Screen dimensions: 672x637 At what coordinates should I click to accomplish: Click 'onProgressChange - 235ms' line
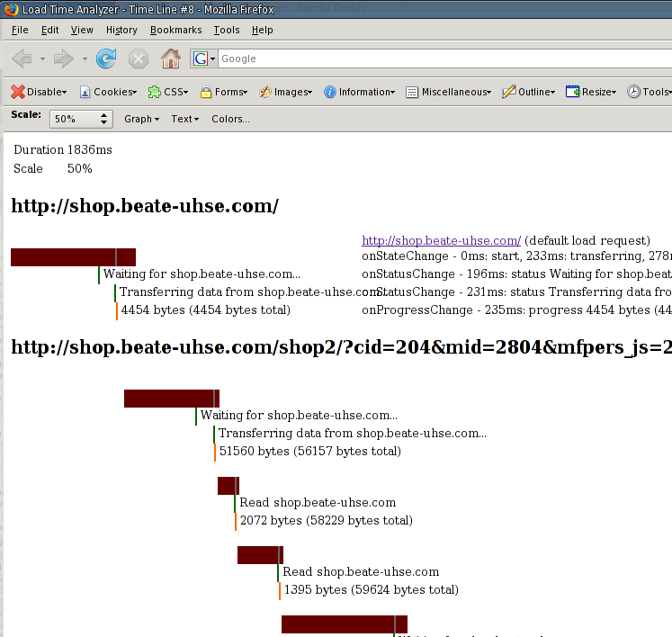[517, 310]
